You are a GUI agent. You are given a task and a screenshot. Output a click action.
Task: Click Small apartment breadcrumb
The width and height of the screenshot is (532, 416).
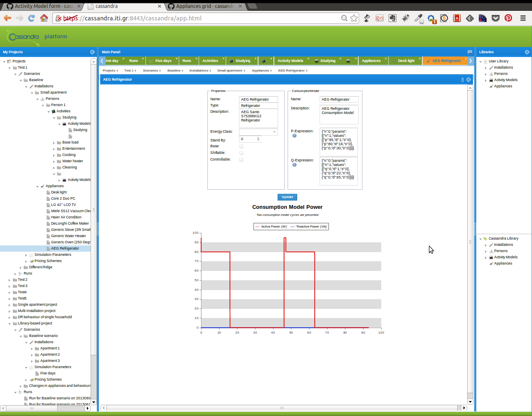click(x=230, y=71)
